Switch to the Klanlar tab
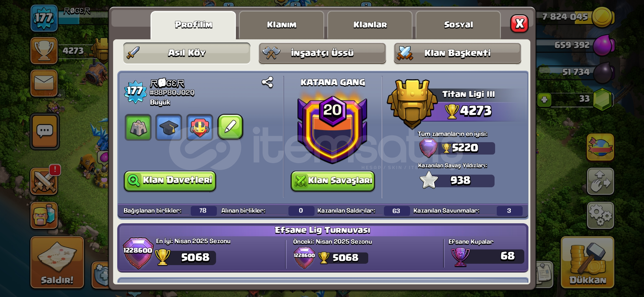The image size is (644, 297). [370, 25]
